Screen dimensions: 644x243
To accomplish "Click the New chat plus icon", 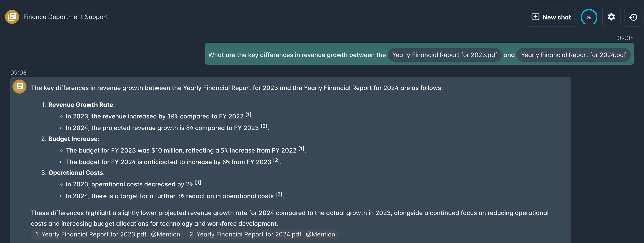I will coord(535,17).
